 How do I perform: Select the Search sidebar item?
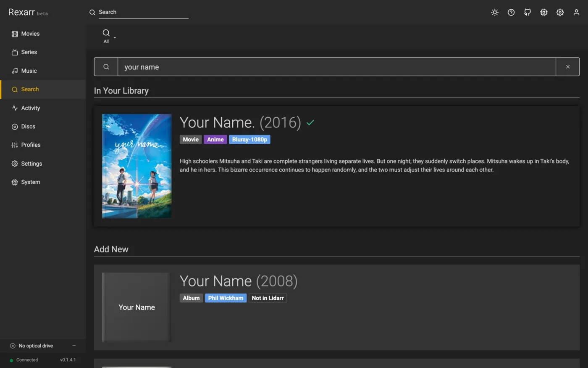point(43,89)
